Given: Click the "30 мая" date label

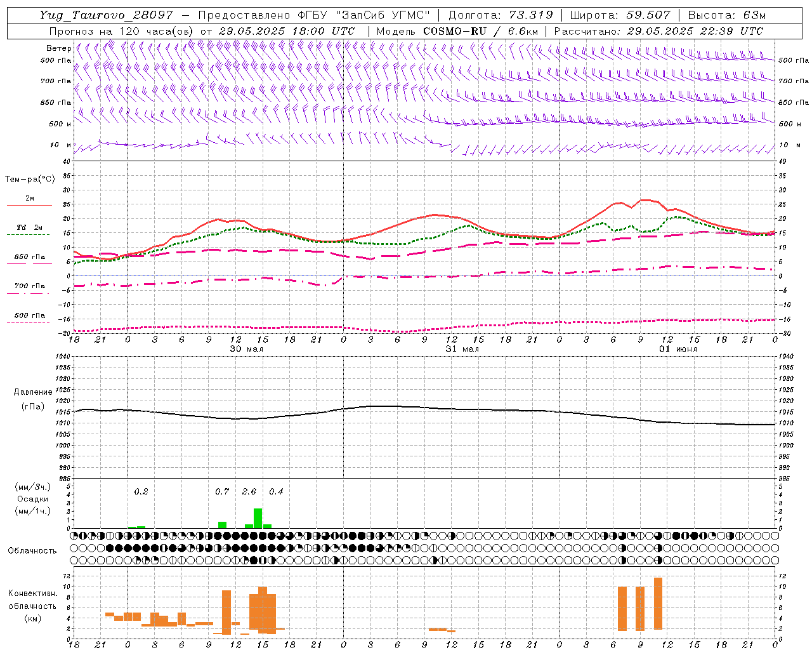Looking at the screenshot, I should (x=246, y=349).
